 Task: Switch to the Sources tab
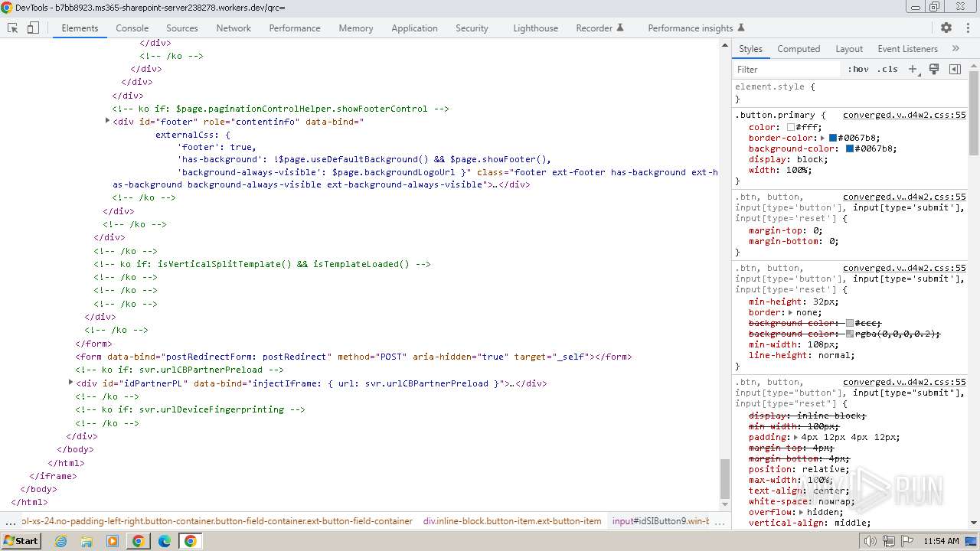pos(182,28)
